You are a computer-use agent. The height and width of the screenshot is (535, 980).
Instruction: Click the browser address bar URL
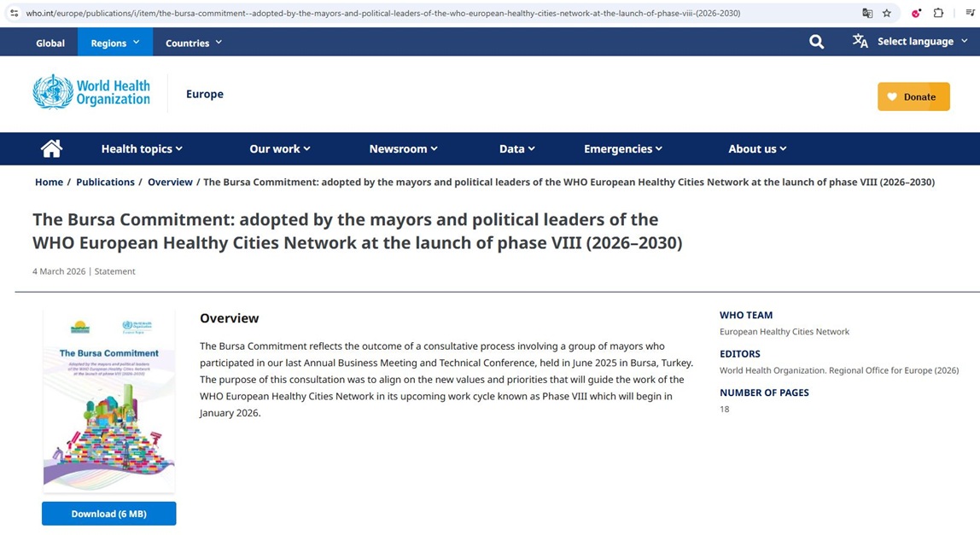pyautogui.click(x=384, y=13)
